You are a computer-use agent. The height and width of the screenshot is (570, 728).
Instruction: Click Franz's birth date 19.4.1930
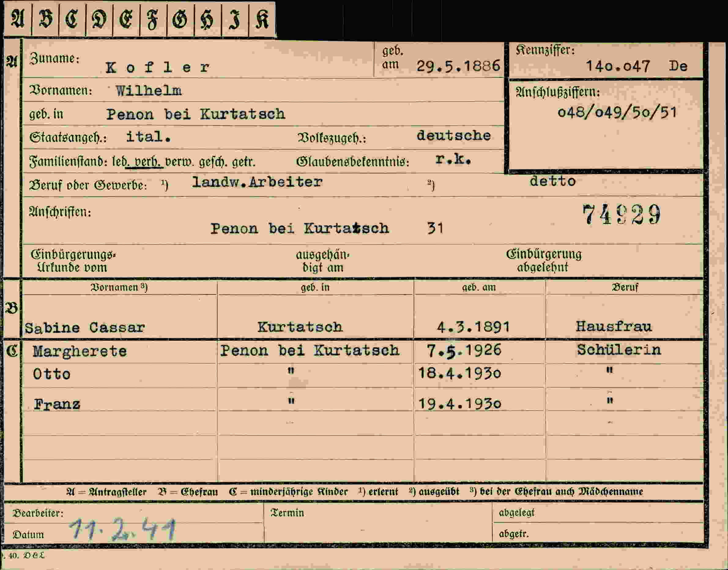(459, 404)
